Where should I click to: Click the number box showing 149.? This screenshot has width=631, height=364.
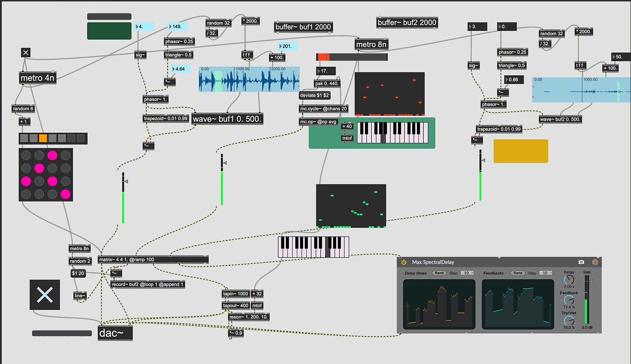point(177,26)
